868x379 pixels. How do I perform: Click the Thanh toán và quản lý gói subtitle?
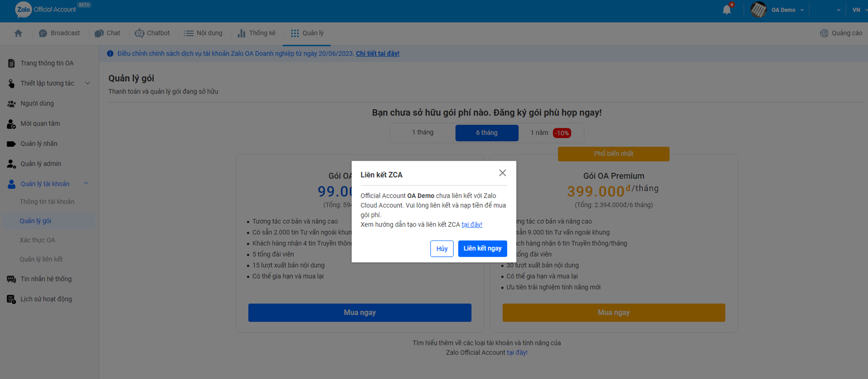(163, 92)
